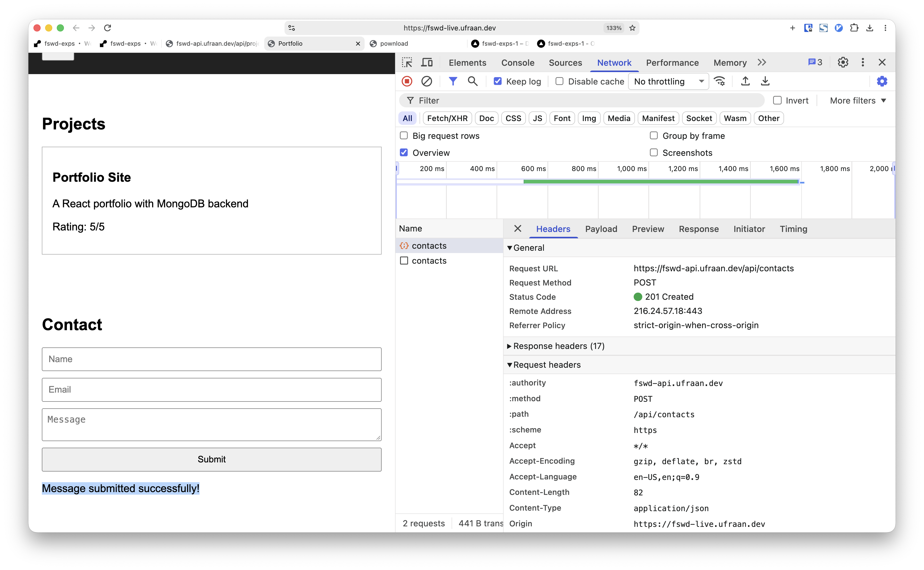Switch to the Console panel
This screenshot has height=570, width=924.
pos(518,63)
